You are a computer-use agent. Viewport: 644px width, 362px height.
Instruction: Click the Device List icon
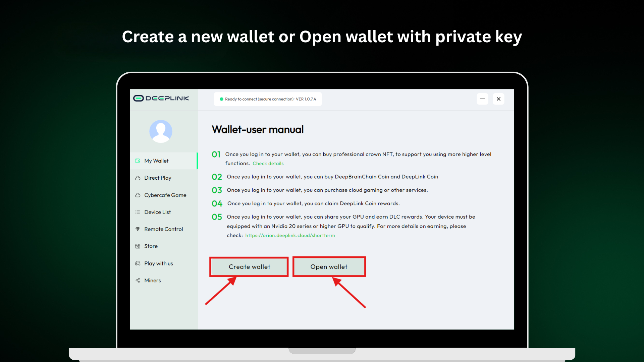point(138,212)
